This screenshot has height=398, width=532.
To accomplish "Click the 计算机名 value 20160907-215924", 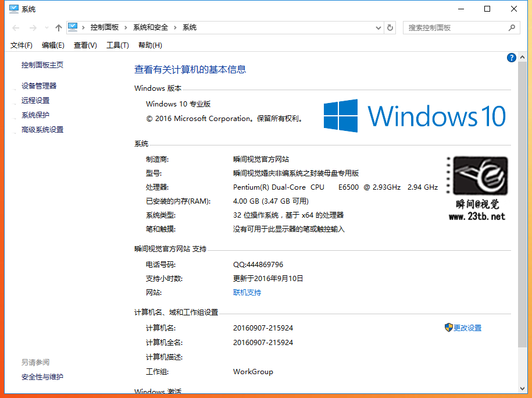I will coord(263,328).
